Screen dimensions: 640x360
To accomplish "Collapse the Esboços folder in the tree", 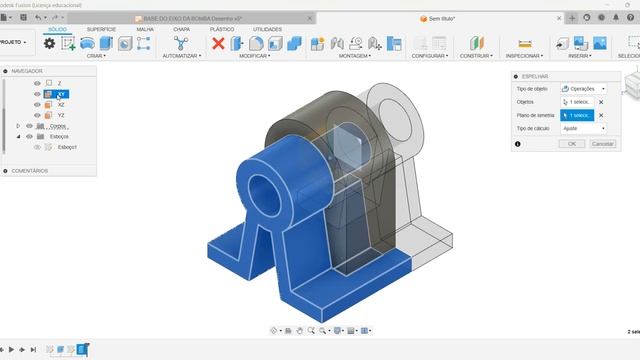I will (18, 137).
